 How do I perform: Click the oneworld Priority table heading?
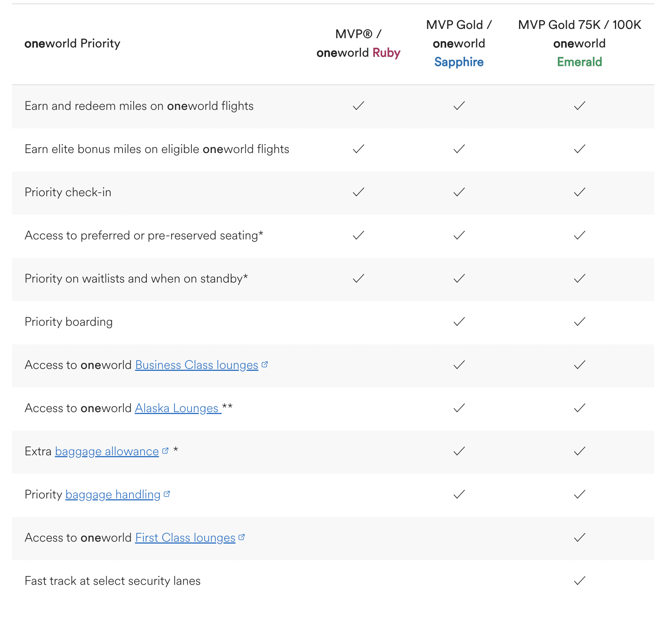tap(72, 44)
